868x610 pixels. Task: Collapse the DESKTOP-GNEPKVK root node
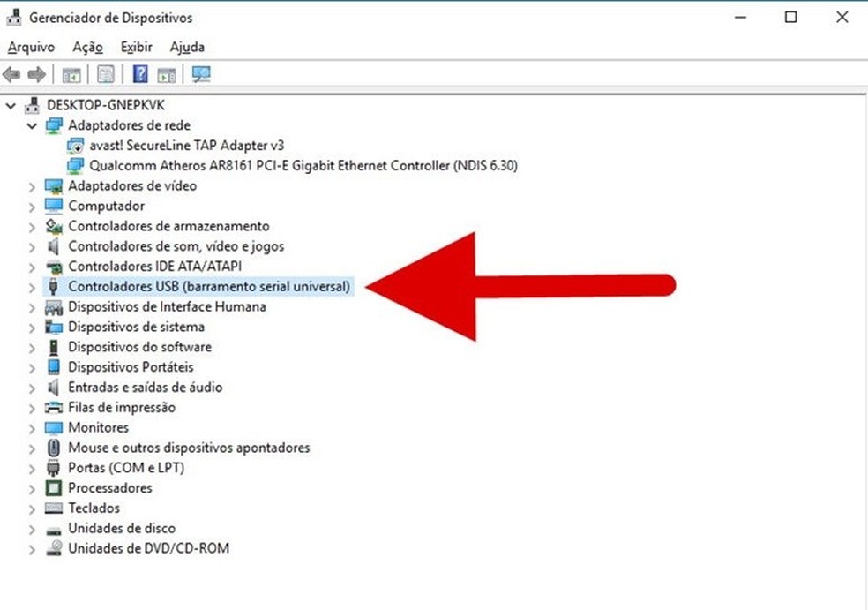[x=11, y=105]
